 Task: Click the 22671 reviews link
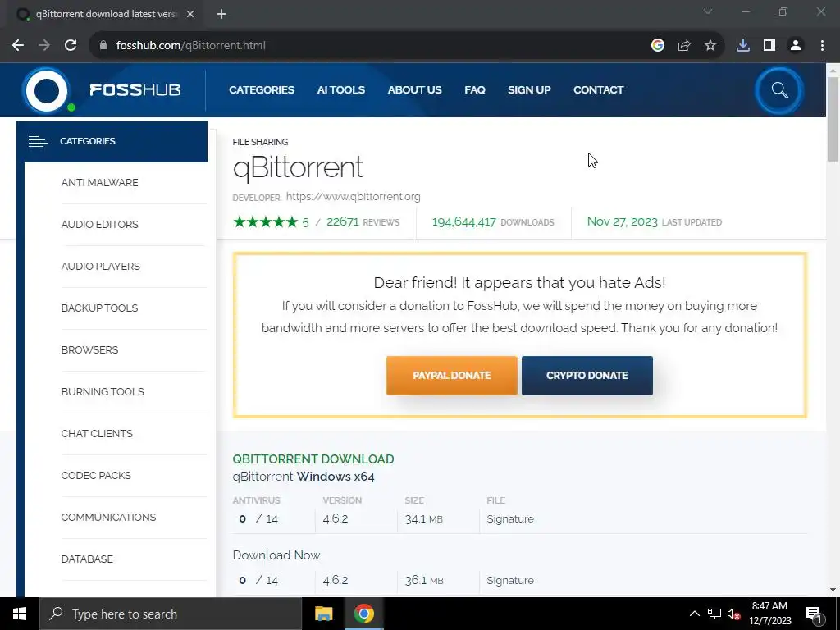[x=363, y=221]
